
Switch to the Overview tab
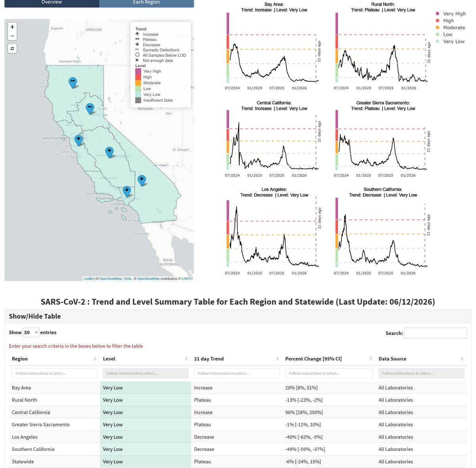52,3
